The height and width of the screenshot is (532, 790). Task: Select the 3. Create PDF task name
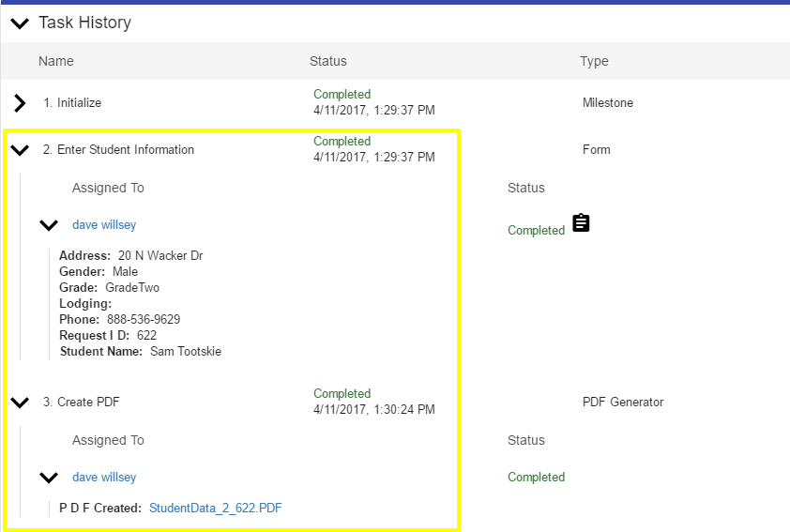(81, 402)
